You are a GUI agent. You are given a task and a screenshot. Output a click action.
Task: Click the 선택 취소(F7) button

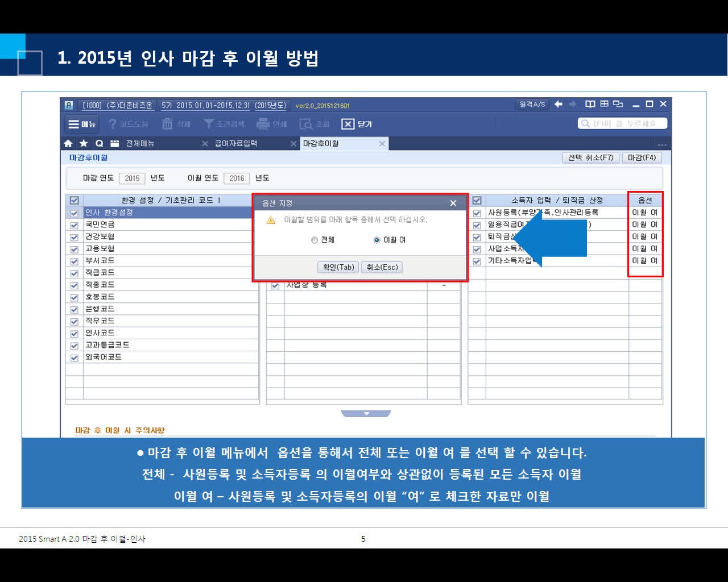(x=590, y=157)
